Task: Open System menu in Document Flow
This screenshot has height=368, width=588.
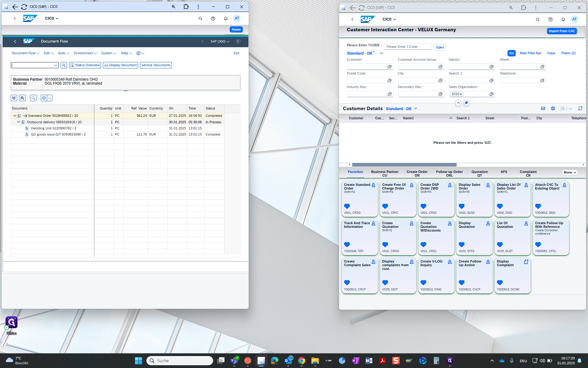Action: pos(109,53)
